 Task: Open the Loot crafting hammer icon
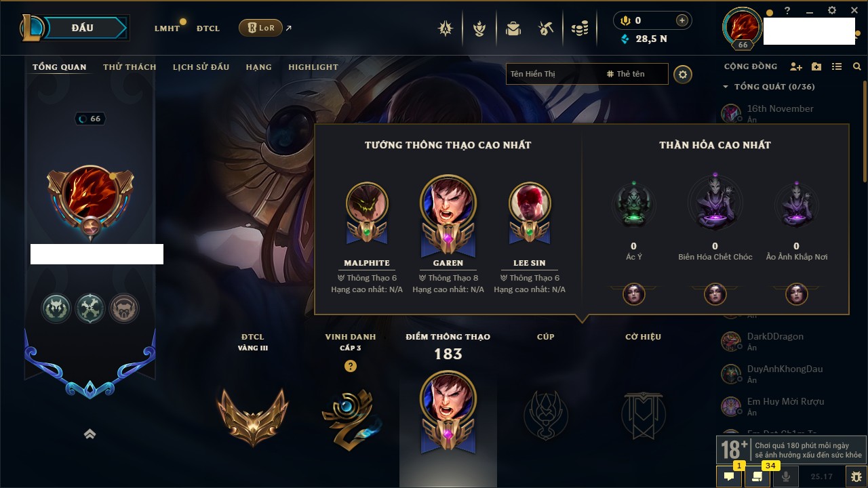pos(546,28)
